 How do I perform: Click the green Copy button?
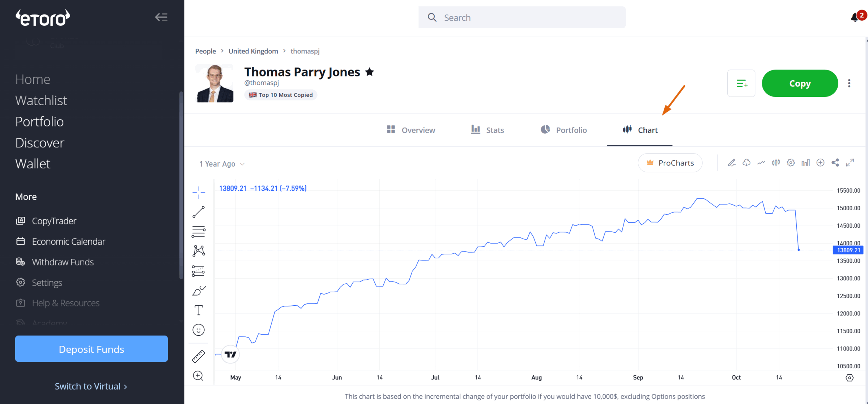point(800,83)
